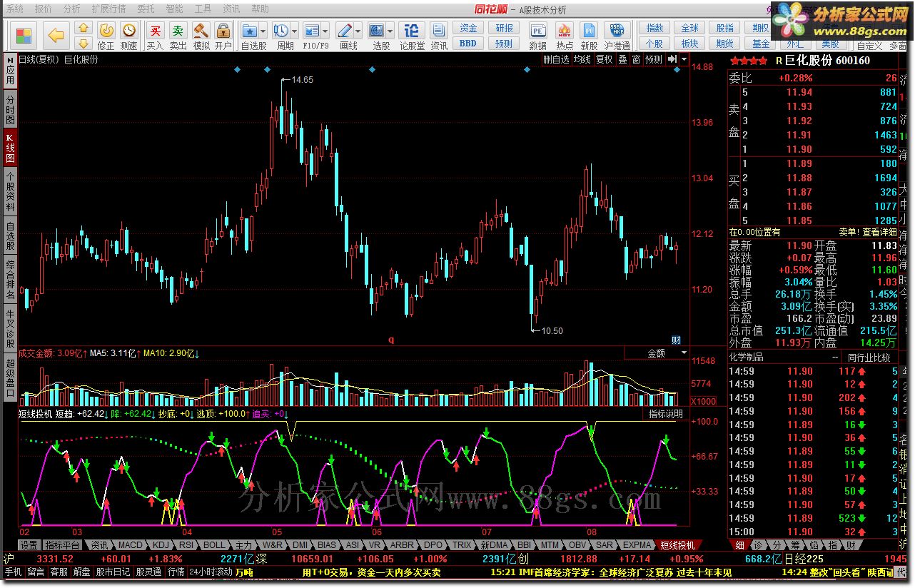Expand the F10/F9 dropdown arrow
Image resolution: width=915 pixels, height=588 pixels.
pyautogui.click(x=325, y=31)
